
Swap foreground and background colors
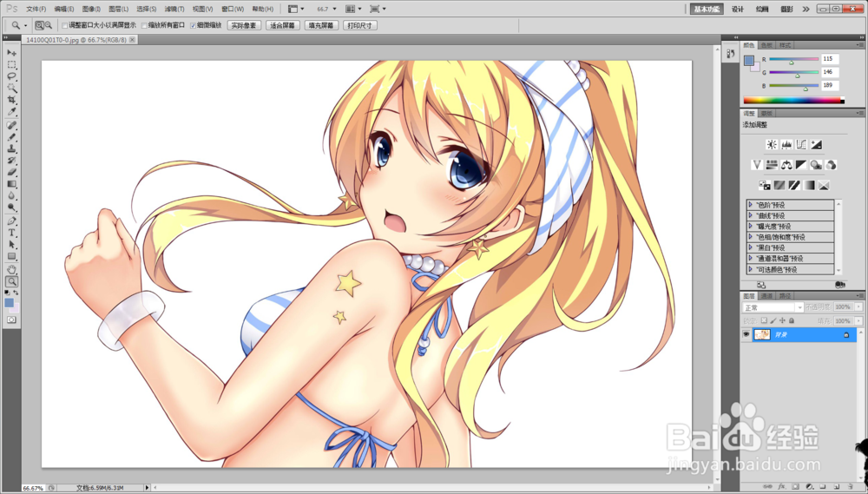pos(16,293)
